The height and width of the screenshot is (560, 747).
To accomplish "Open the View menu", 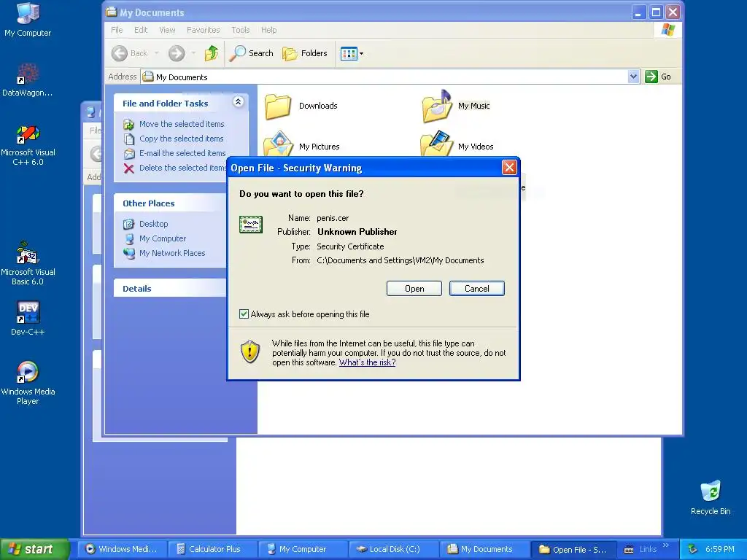I will click(x=167, y=30).
